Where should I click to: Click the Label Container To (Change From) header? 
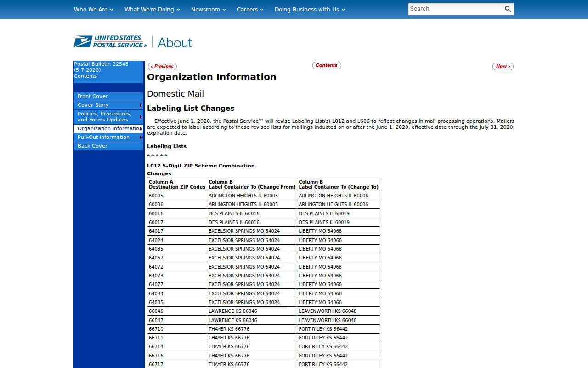[252, 184]
